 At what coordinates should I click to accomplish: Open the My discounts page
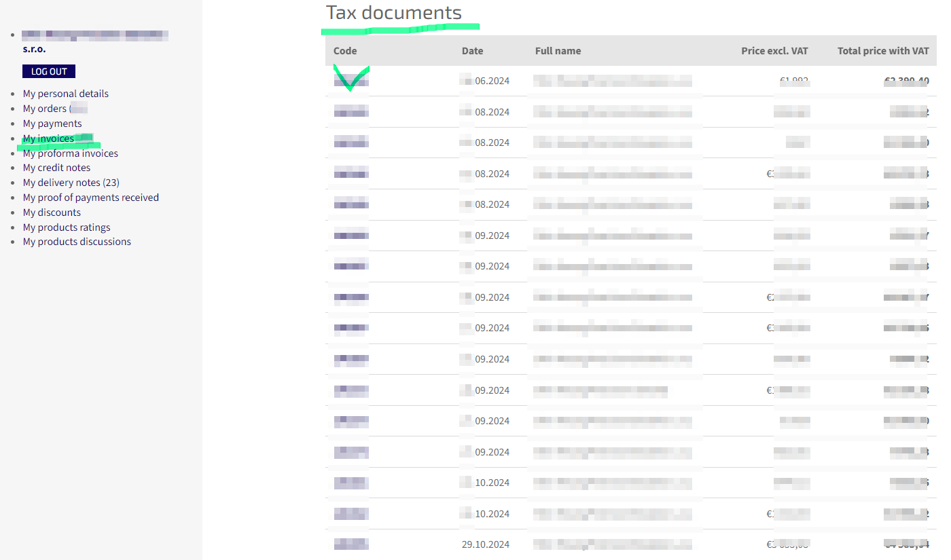(52, 212)
